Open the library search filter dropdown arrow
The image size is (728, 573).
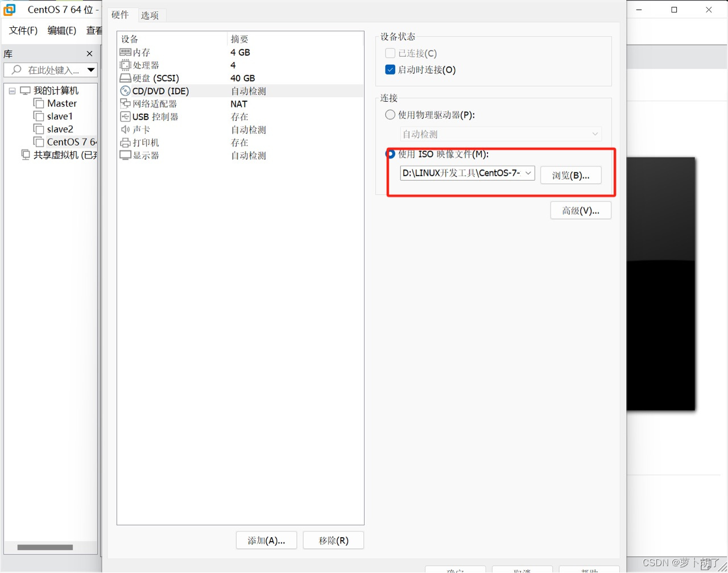coord(91,70)
